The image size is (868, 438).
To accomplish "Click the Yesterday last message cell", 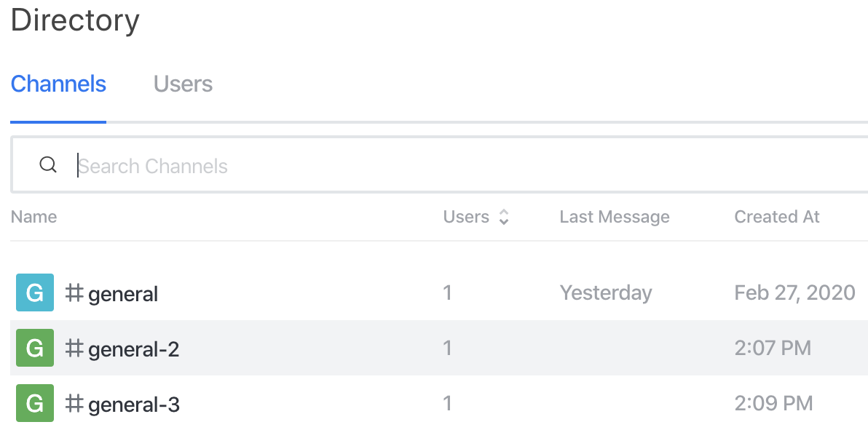I will [606, 292].
